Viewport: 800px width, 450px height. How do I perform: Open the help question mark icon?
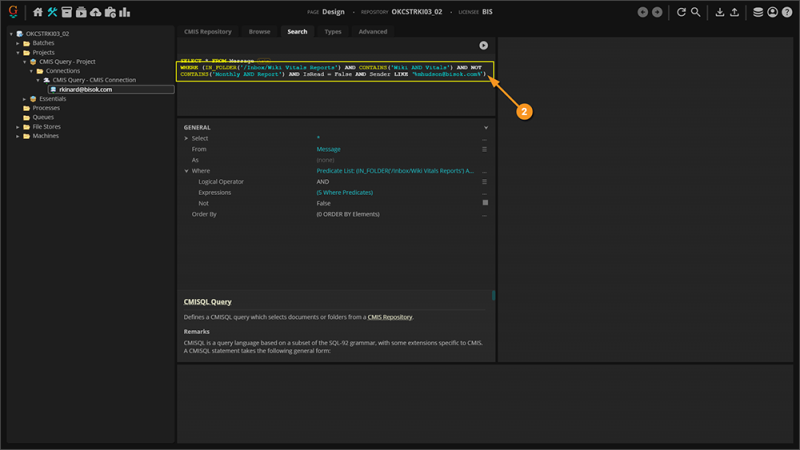click(x=787, y=12)
